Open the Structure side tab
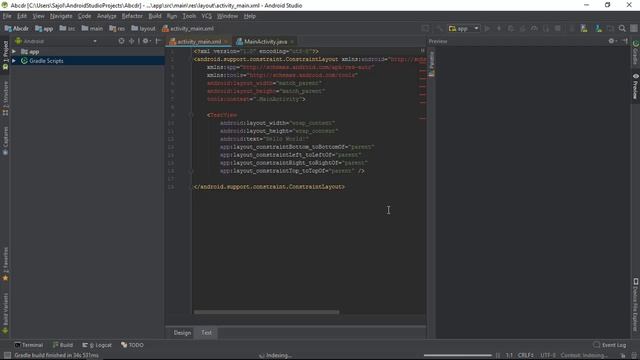Image resolution: width=640 pixels, height=360 pixels. 5,99
